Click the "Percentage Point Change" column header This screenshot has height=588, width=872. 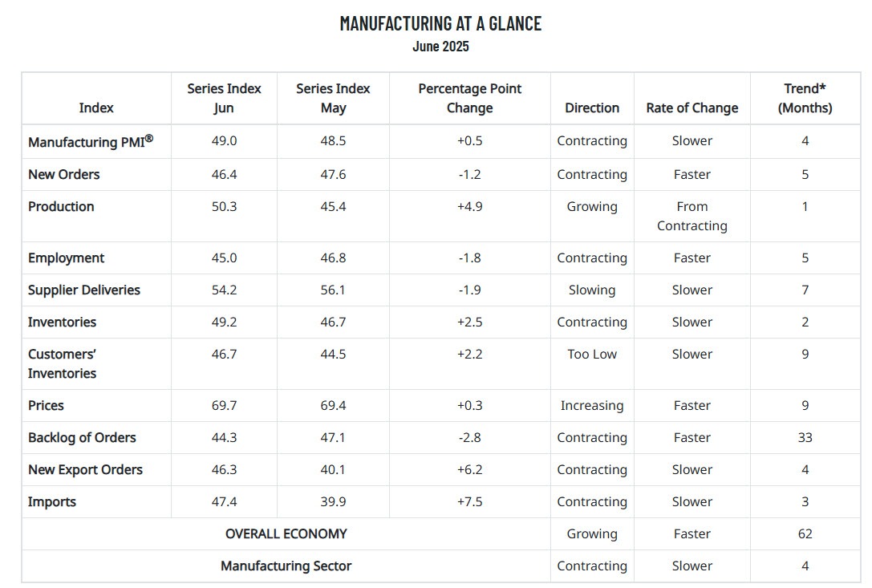pos(469,98)
